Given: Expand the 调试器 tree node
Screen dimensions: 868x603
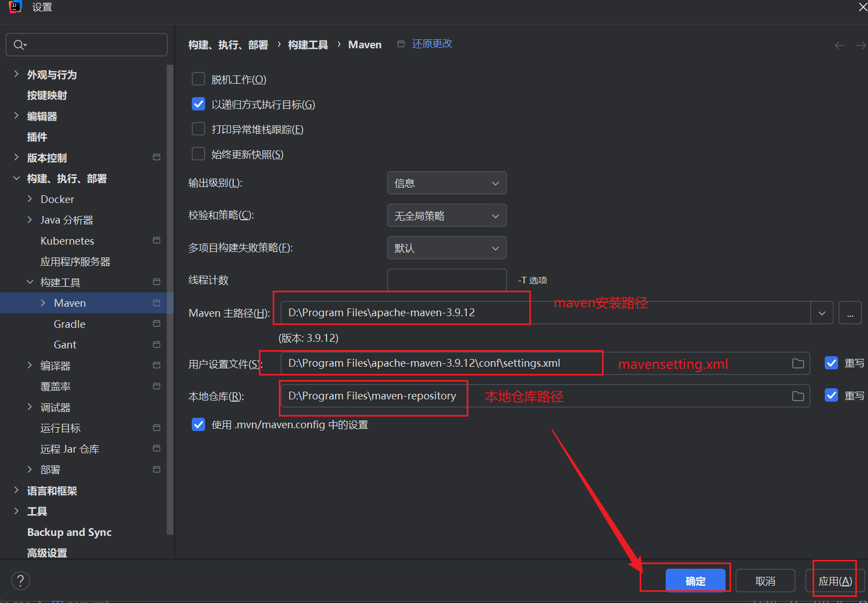Looking at the screenshot, I should (x=30, y=407).
